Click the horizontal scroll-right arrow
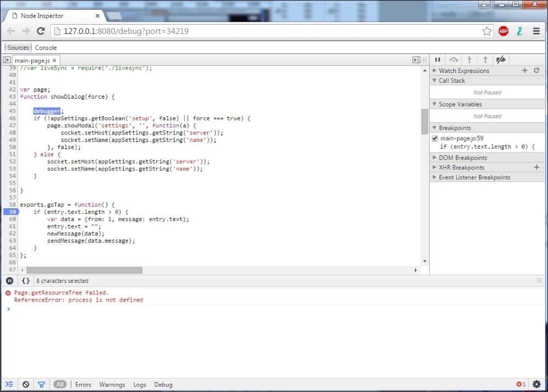The image size is (548, 392). (415, 270)
